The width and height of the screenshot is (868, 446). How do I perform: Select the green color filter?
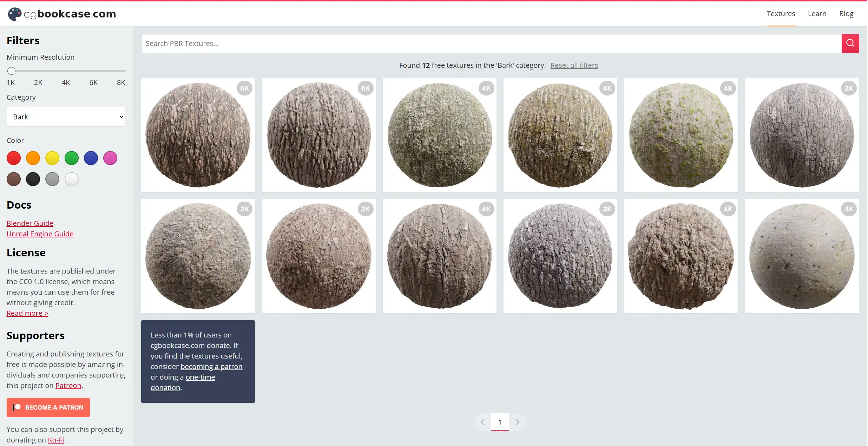pos(72,158)
